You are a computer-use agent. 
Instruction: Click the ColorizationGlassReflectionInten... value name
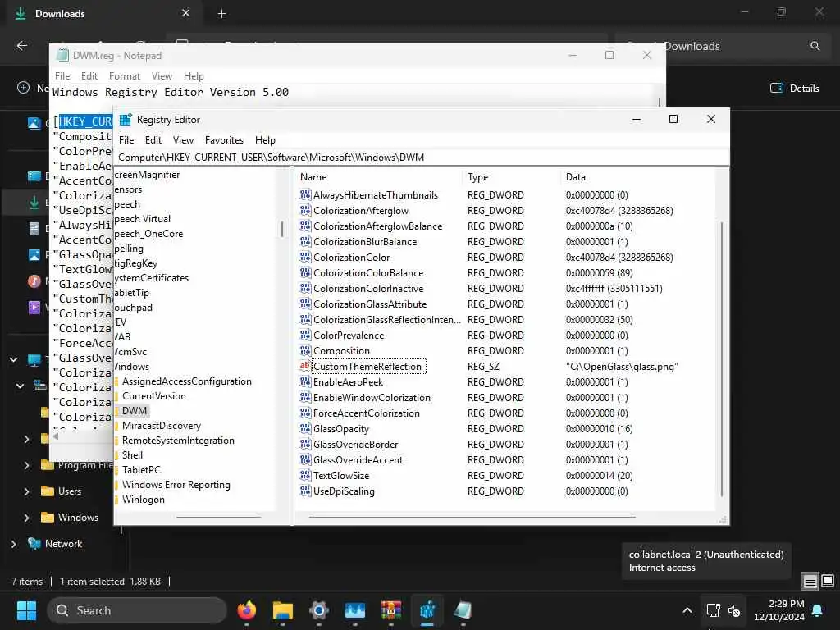pyautogui.click(x=387, y=320)
